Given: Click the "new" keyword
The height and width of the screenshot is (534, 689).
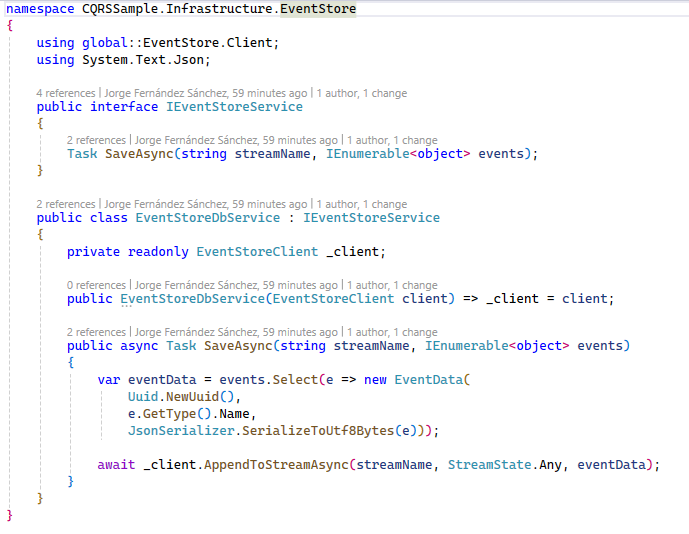Looking at the screenshot, I should [x=375, y=380].
